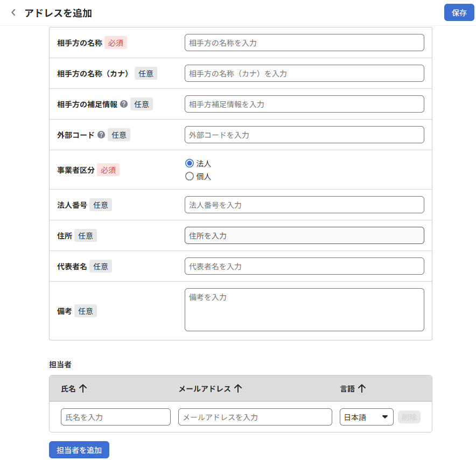476x460 pixels.
Task: Focus the 外部コード input field
Action: pyautogui.click(x=304, y=135)
